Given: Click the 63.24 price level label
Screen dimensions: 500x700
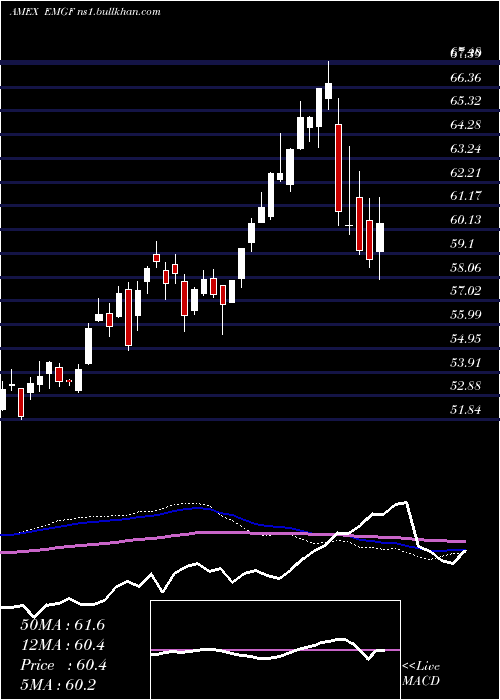Looking at the screenshot, I should click(x=466, y=149).
